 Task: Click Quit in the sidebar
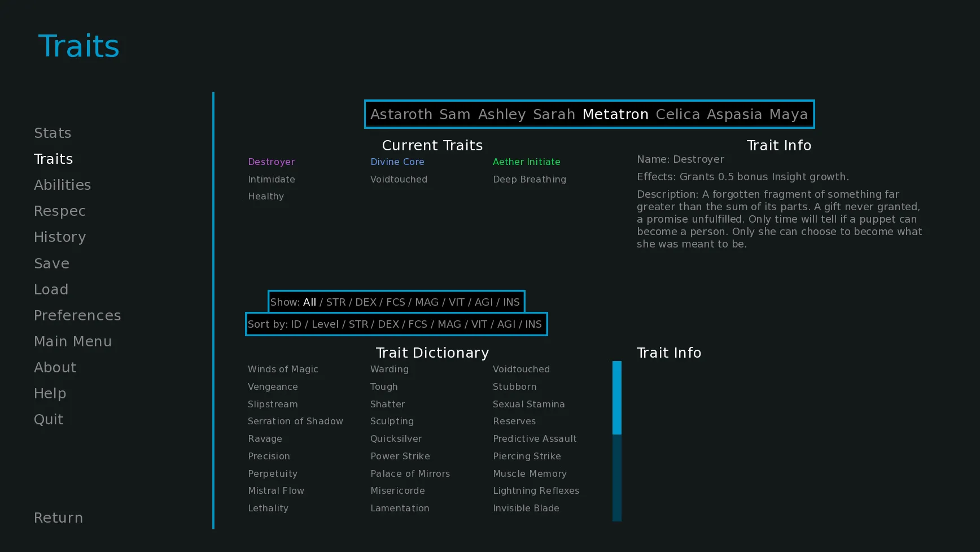49,419
